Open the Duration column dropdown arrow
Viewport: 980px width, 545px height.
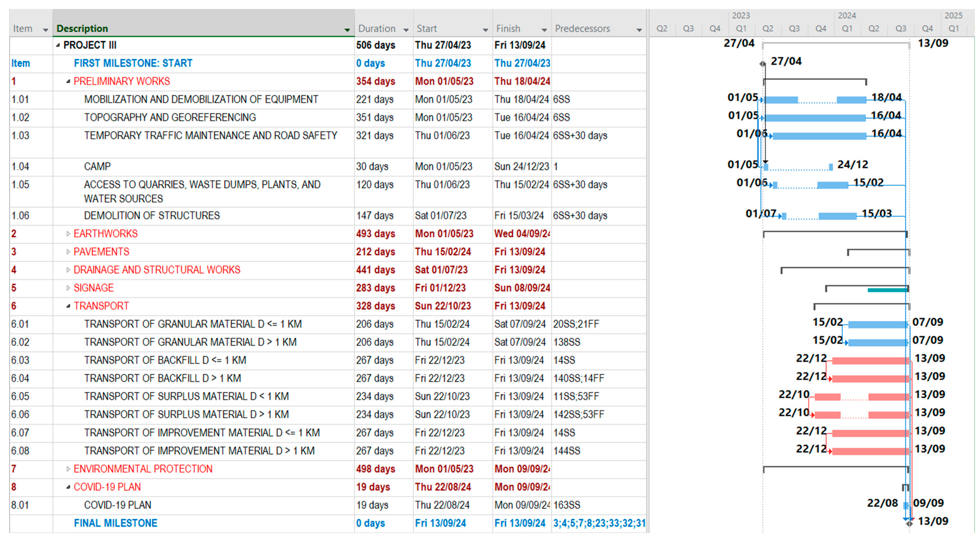tap(406, 30)
